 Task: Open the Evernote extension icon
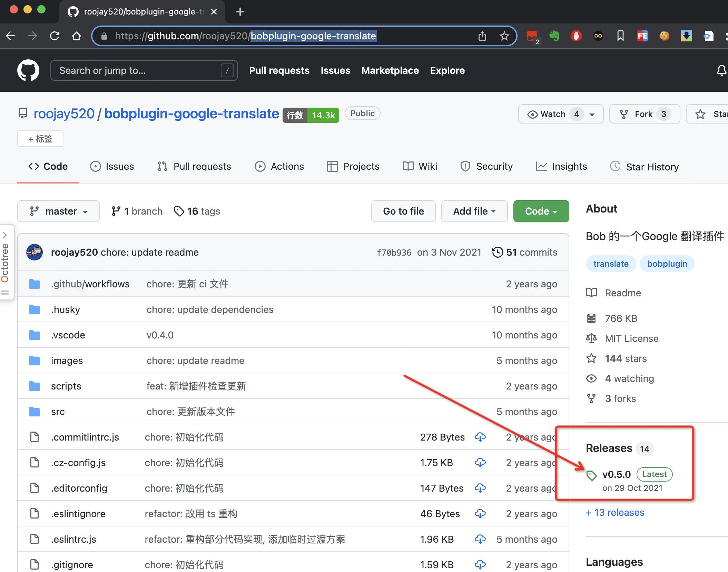(554, 36)
